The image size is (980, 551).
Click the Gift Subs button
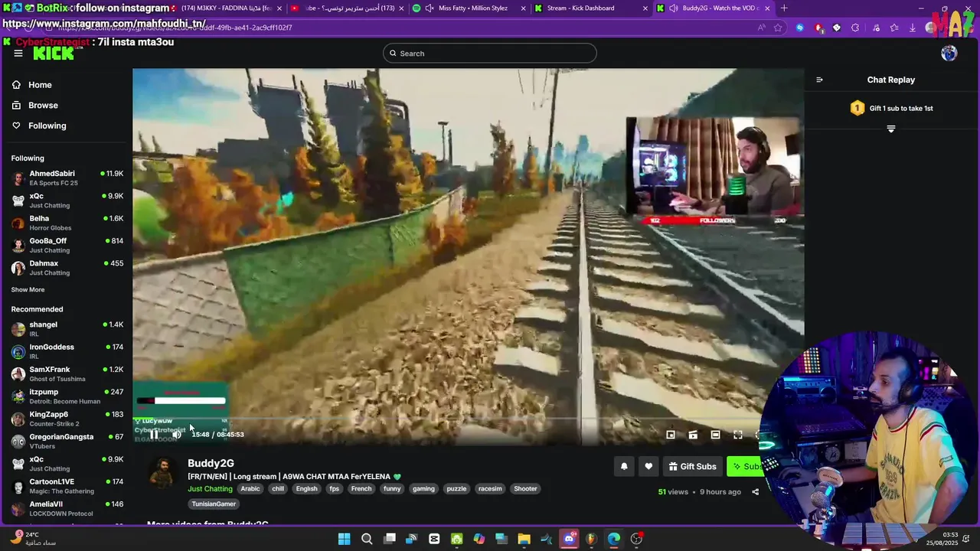point(692,466)
